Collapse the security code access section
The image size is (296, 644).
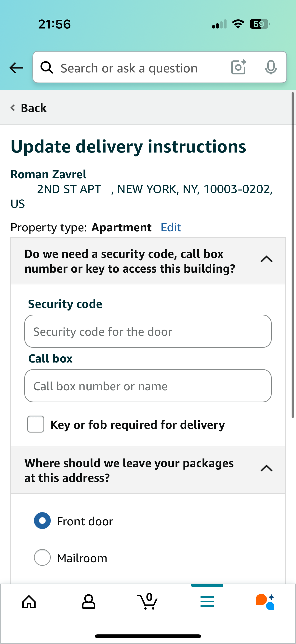pyautogui.click(x=266, y=259)
